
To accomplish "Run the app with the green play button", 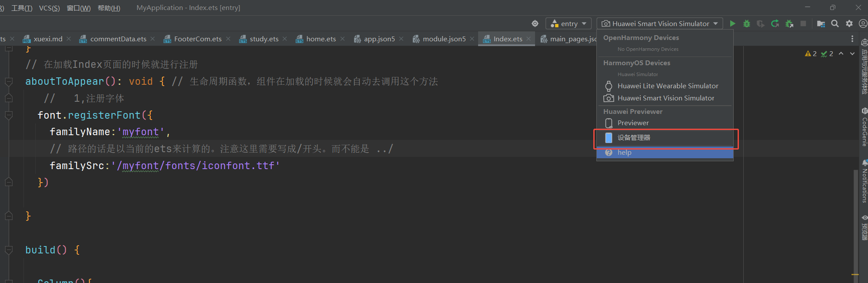I will pos(733,23).
